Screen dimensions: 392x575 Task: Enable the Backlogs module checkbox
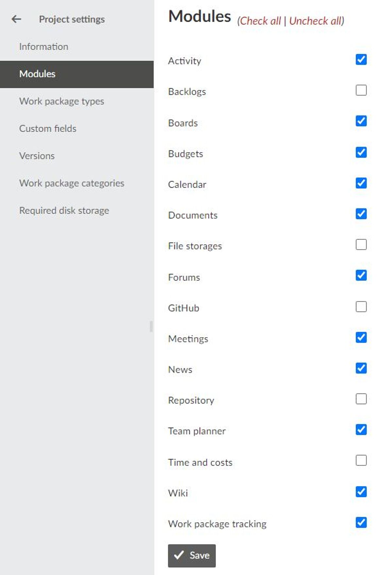point(361,90)
